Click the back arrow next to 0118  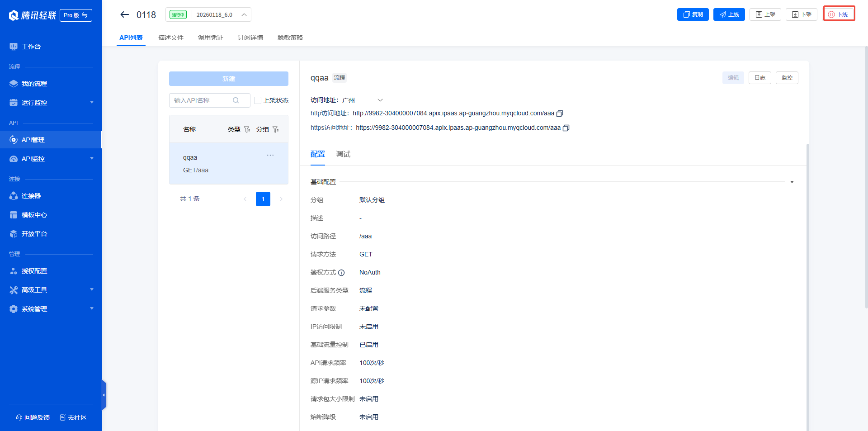tap(124, 14)
